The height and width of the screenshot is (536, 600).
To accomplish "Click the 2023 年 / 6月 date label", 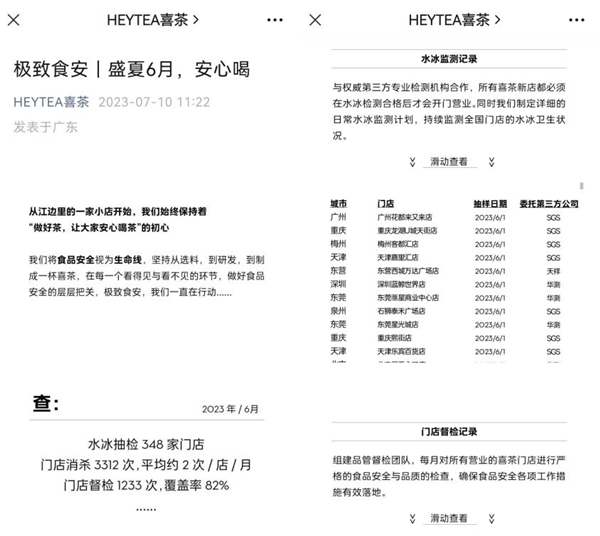I will coord(230,409).
